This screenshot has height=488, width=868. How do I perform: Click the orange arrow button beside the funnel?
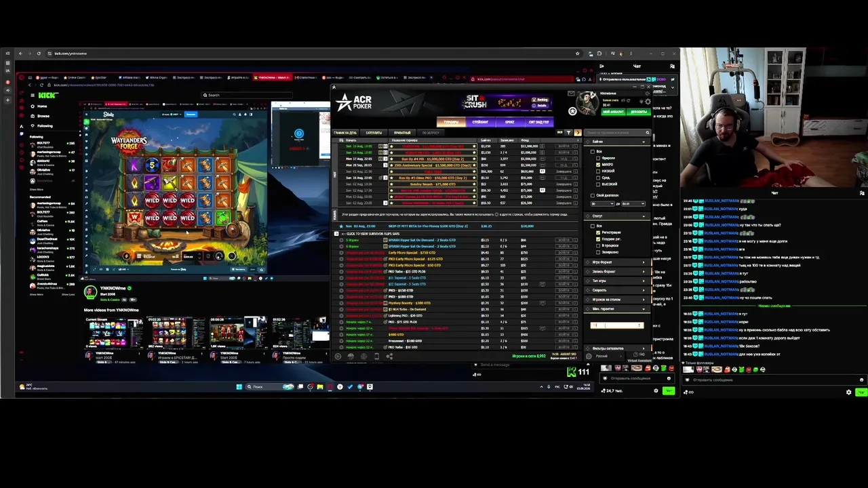(x=577, y=132)
